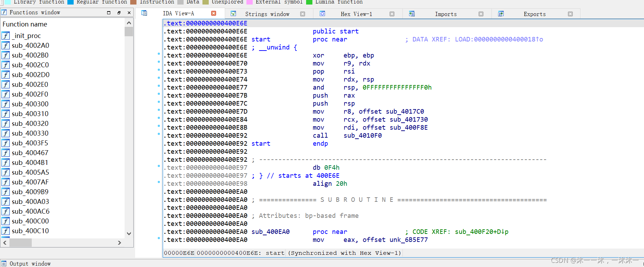644x267 pixels.
Task: Click the function icon beside sub_400310
Action: pos(6,114)
